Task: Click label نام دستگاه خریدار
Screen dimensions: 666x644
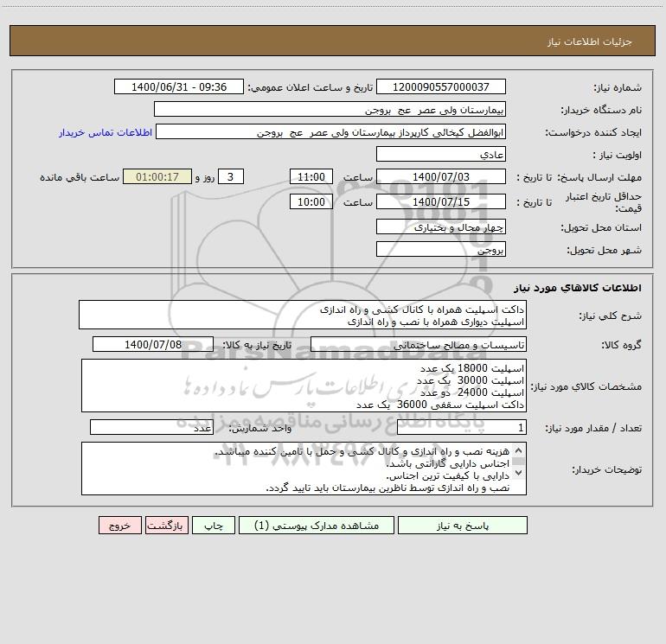Action: click(601, 110)
